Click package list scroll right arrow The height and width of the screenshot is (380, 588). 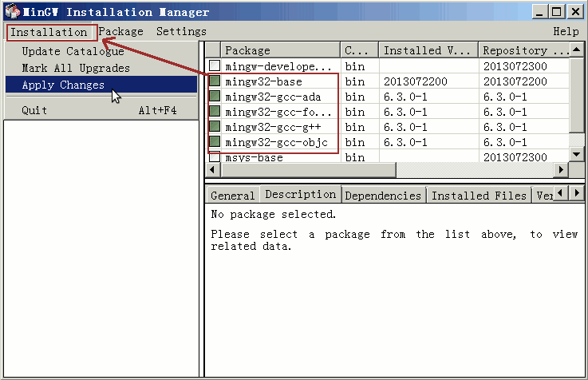click(x=562, y=169)
